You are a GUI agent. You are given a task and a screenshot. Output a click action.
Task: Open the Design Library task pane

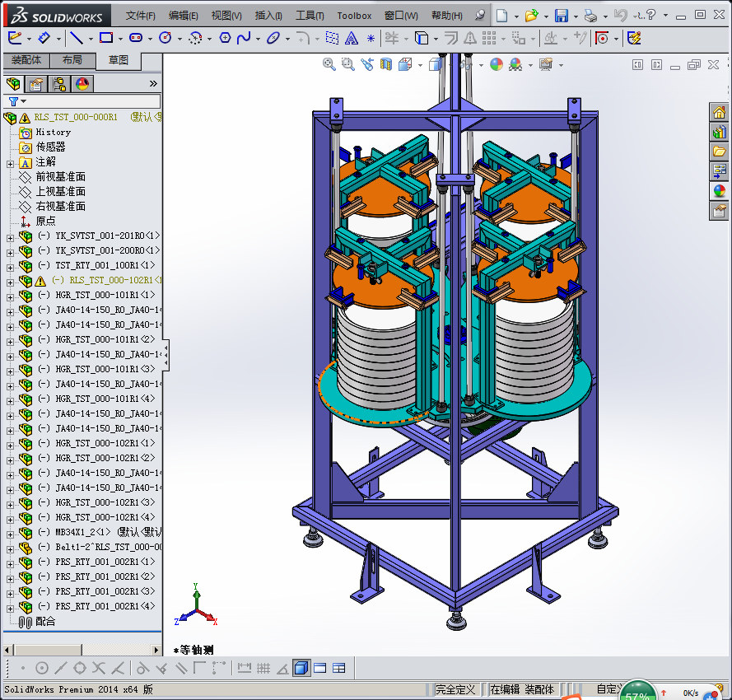coord(719,132)
